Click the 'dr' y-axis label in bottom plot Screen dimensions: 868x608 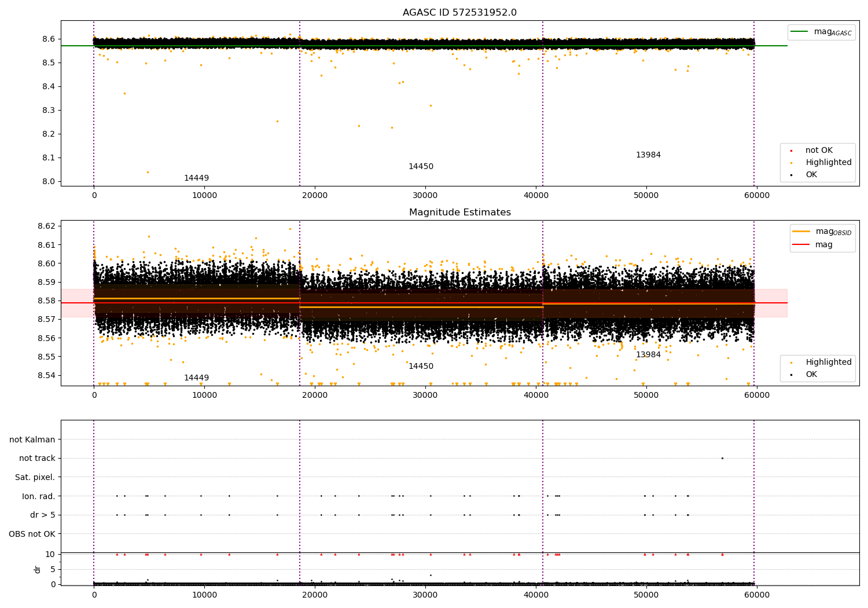pos(38,569)
